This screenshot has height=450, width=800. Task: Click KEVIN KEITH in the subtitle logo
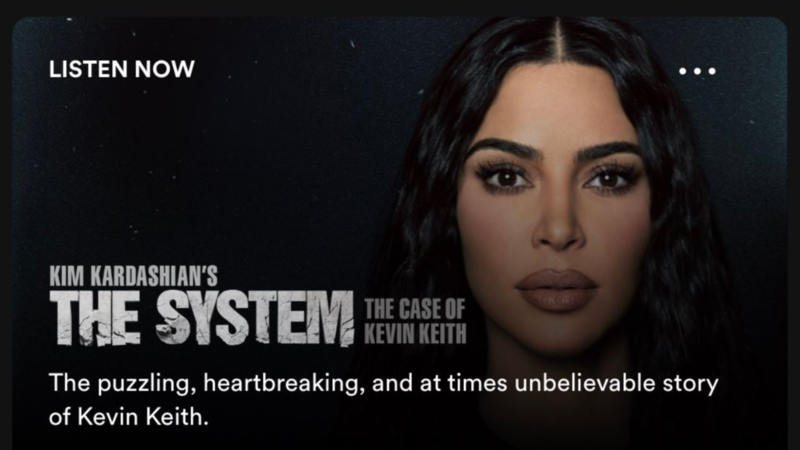[x=415, y=334]
